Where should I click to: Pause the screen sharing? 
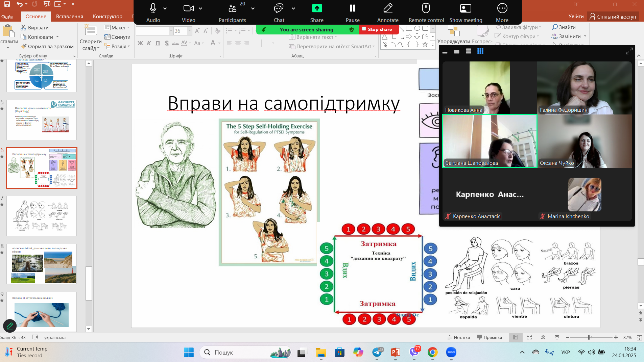coord(353,8)
